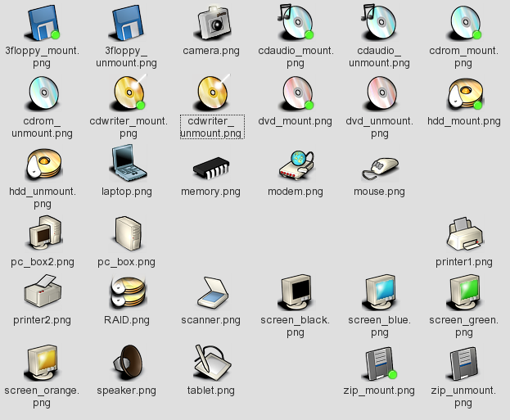Select the mouse.png mouse icon
Screen dimensions: 510x420
pyautogui.click(x=380, y=168)
